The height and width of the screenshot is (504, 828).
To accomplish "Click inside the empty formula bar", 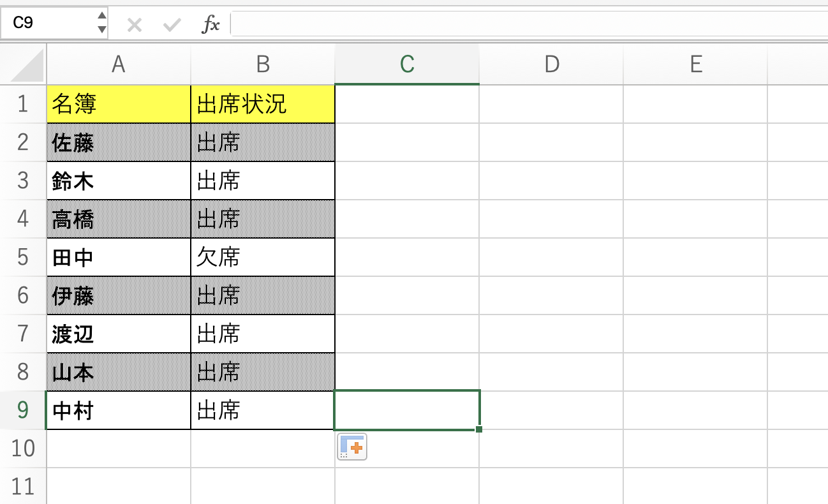I will (447, 24).
